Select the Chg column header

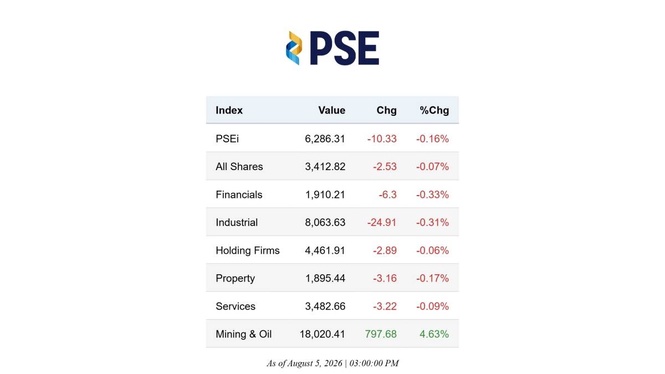(x=386, y=110)
